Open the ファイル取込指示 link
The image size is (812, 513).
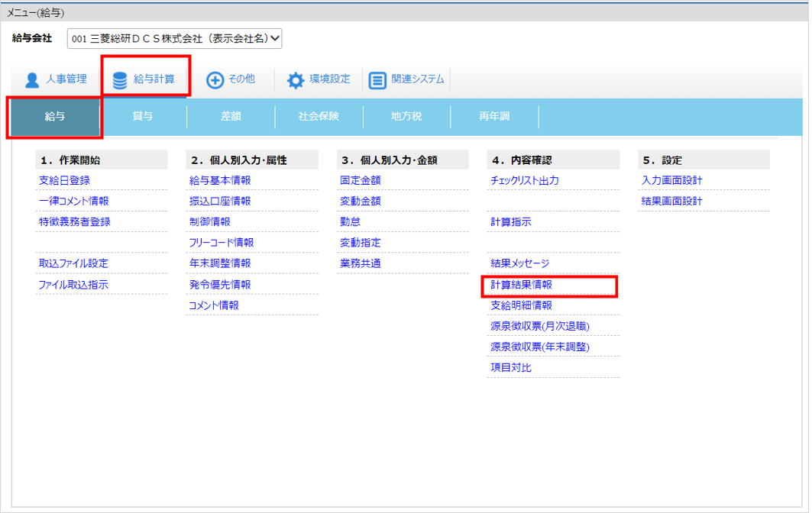click(73, 285)
